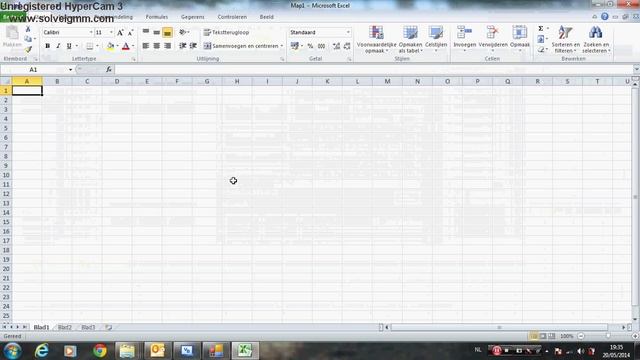Screen dimensions: 640x360
Task: Toggle bold formatting
Action: 47,46
